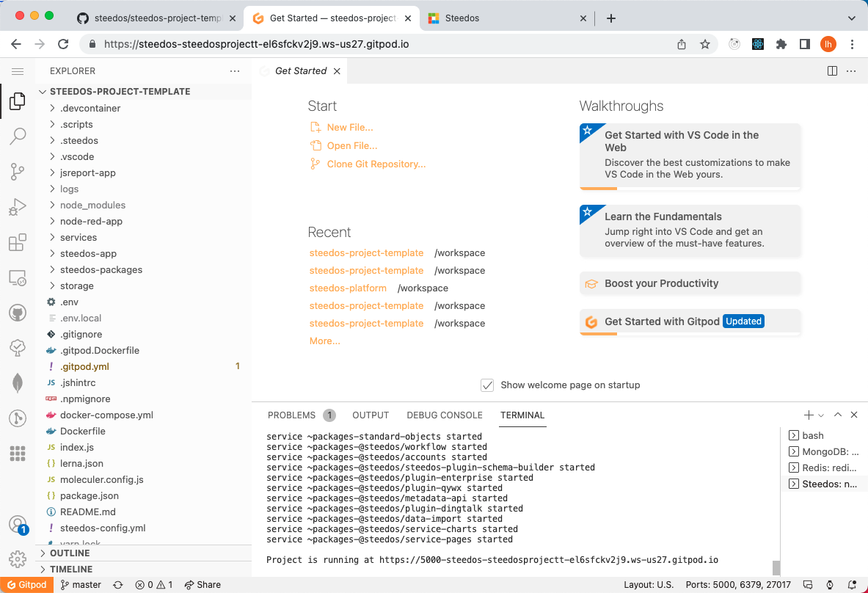
Task: Open Explorer views and more actions
Action: (235, 71)
